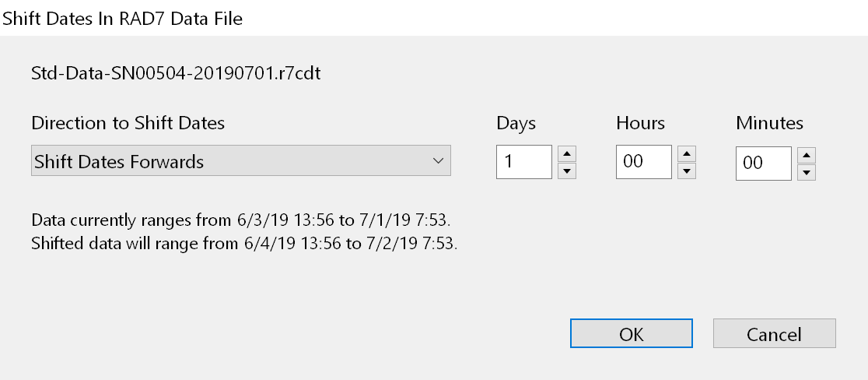This screenshot has width=868, height=380.
Task: Select the Minutes entry field
Action: click(x=763, y=163)
